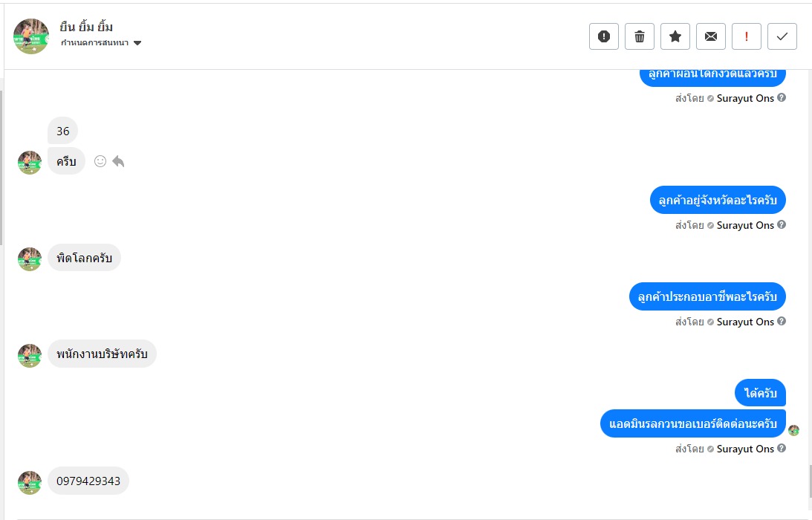The image size is (812, 520).
Task: Open emoji reaction on ครับ message
Action: pos(100,161)
